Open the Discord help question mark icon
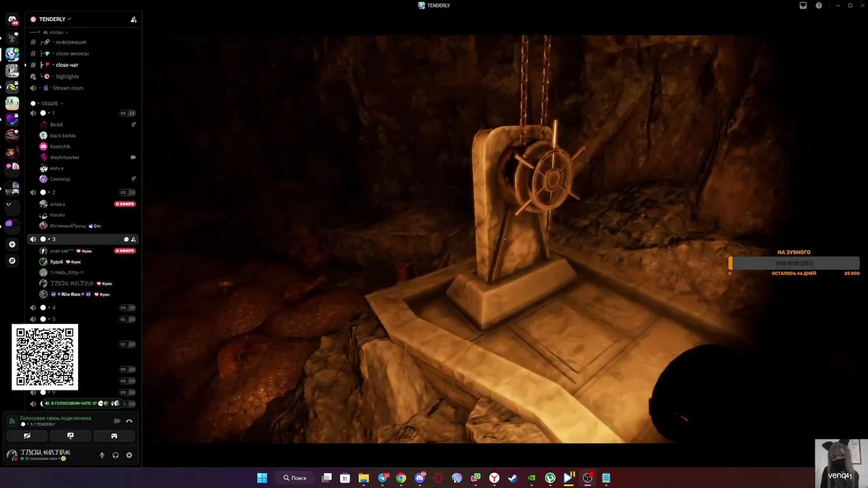This screenshot has height=488, width=868. pyautogui.click(x=818, y=5)
